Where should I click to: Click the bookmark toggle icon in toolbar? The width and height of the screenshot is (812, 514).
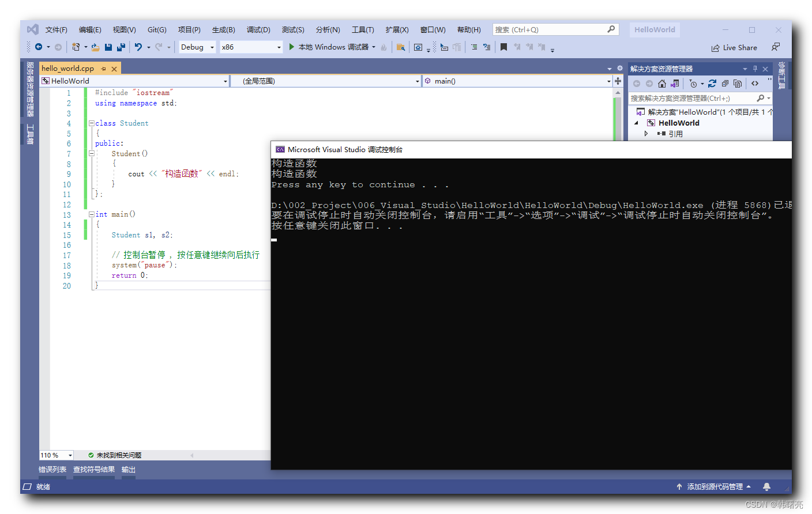(x=503, y=47)
